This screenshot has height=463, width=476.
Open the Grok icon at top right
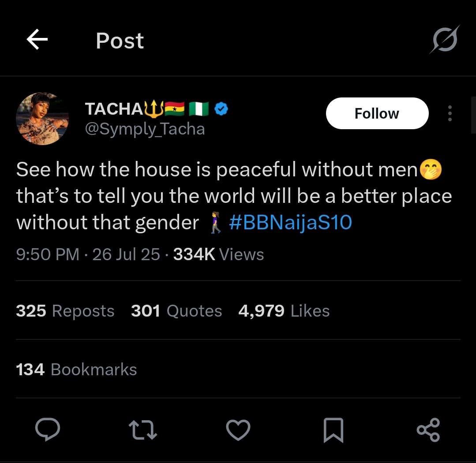point(445,41)
